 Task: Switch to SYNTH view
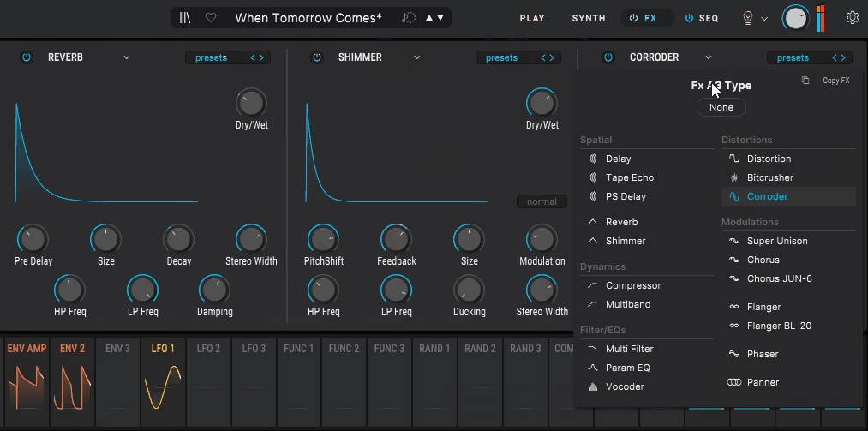coord(589,18)
